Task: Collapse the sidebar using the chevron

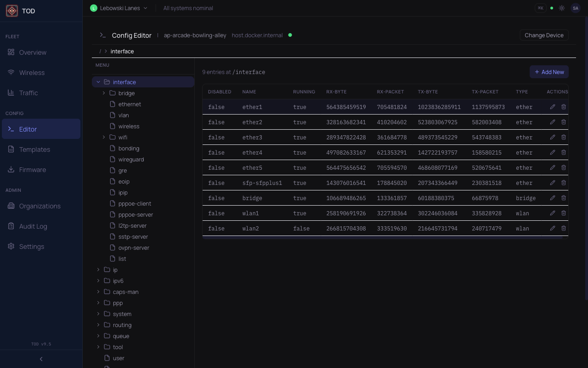Action: pos(41,359)
